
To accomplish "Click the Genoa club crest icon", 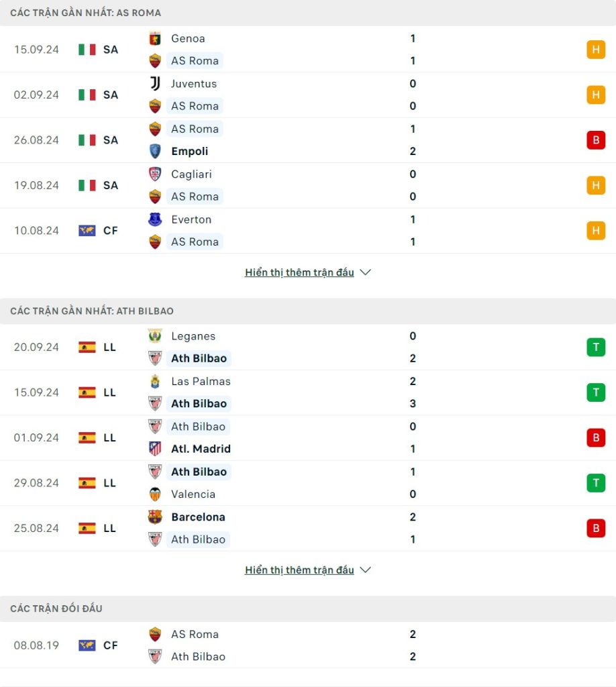I will pyautogui.click(x=155, y=38).
